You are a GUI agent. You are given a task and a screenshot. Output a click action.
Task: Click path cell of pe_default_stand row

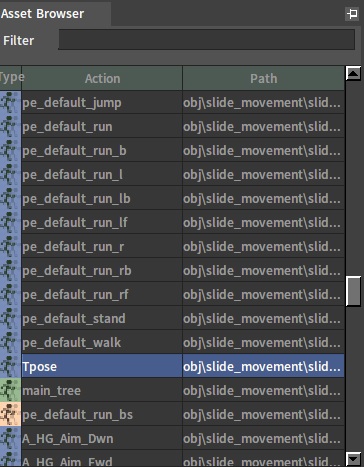(263, 318)
